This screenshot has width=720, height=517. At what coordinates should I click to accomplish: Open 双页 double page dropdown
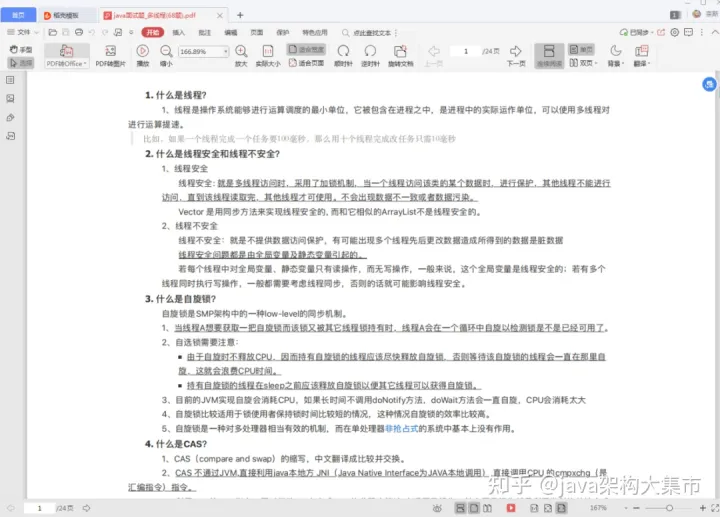[583, 63]
